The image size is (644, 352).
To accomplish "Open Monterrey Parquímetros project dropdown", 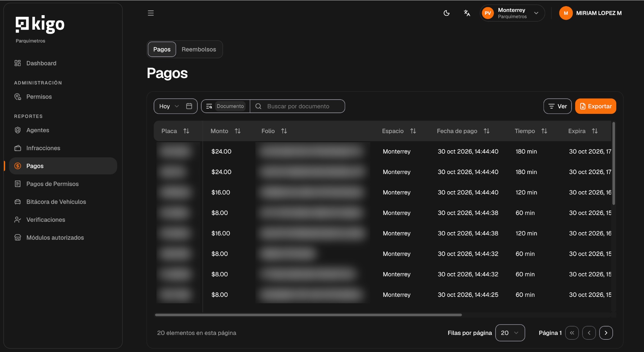I will pos(512,13).
